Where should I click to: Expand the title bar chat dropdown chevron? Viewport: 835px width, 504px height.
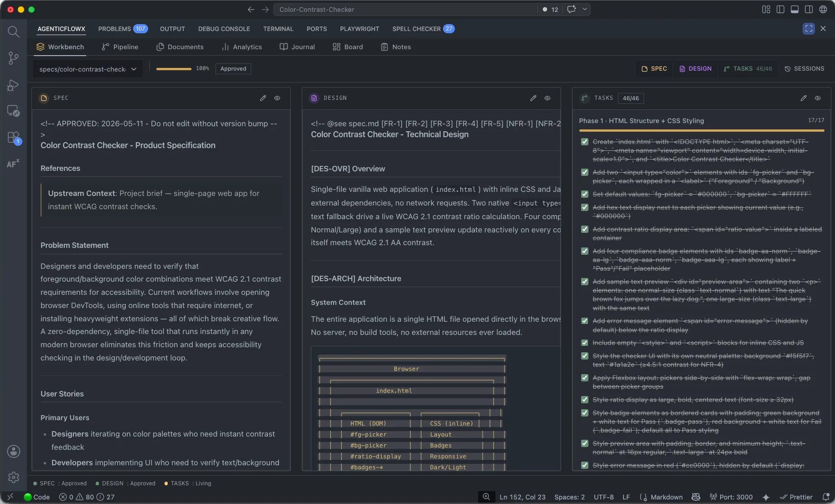tap(585, 10)
